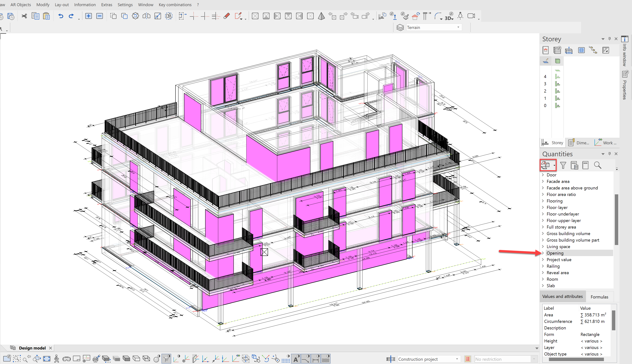Open the Key combinations menu
Viewport: 632px width, 364px height.
coord(175,5)
